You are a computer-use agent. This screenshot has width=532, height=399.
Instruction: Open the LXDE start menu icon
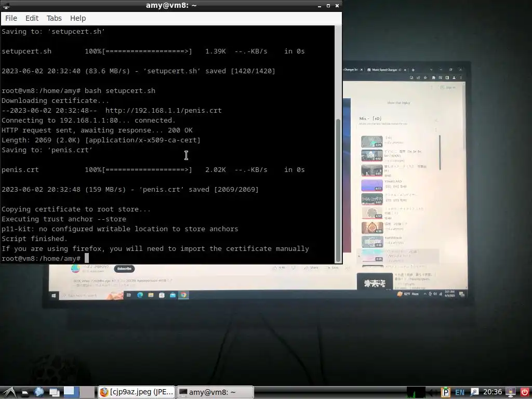tap(9, 392)
